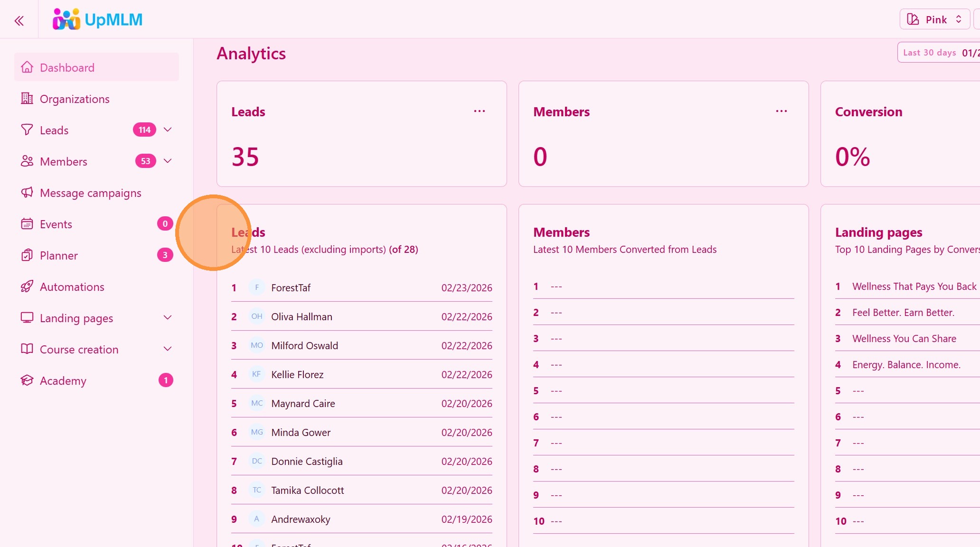Click the Planner clipboard icon

click(x=27, y=255)
